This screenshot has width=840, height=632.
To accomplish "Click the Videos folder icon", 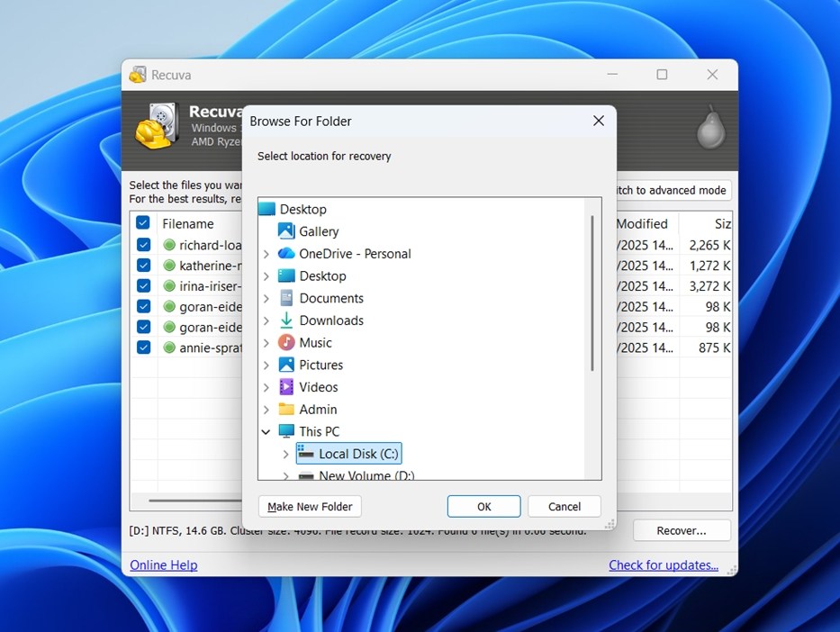I will click(286, 387).
